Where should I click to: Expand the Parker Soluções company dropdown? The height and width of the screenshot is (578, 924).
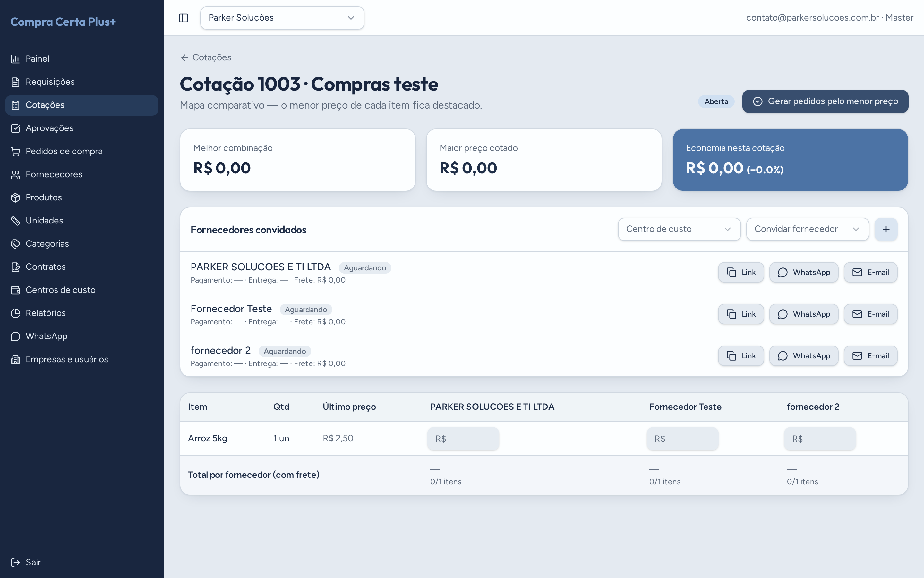[x=282, y=18]
